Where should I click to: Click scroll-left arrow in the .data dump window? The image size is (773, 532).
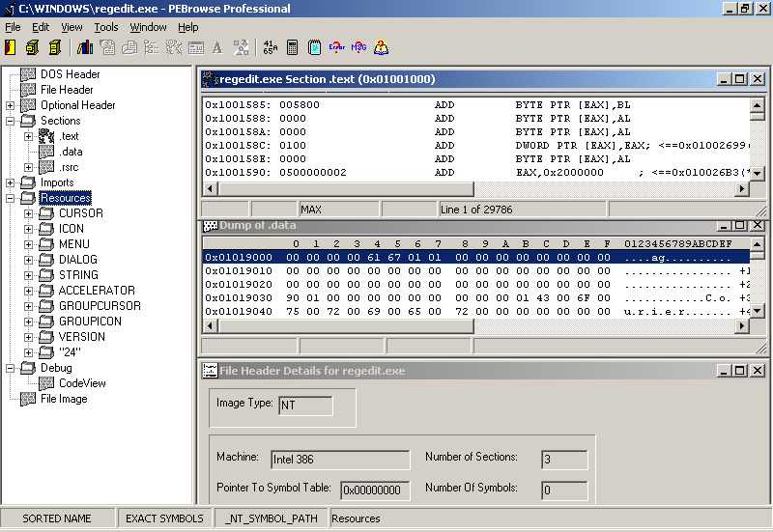click(210, 325)
